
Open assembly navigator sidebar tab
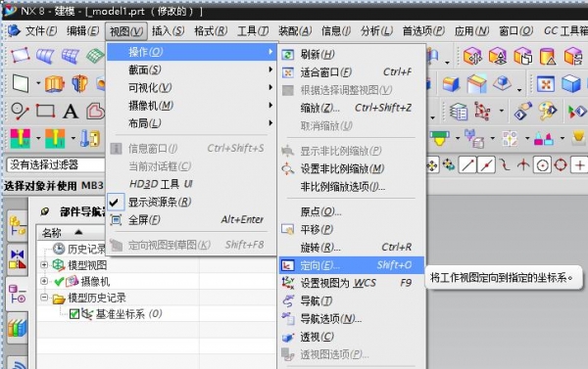pyautogui.click(x=18, y=226)
